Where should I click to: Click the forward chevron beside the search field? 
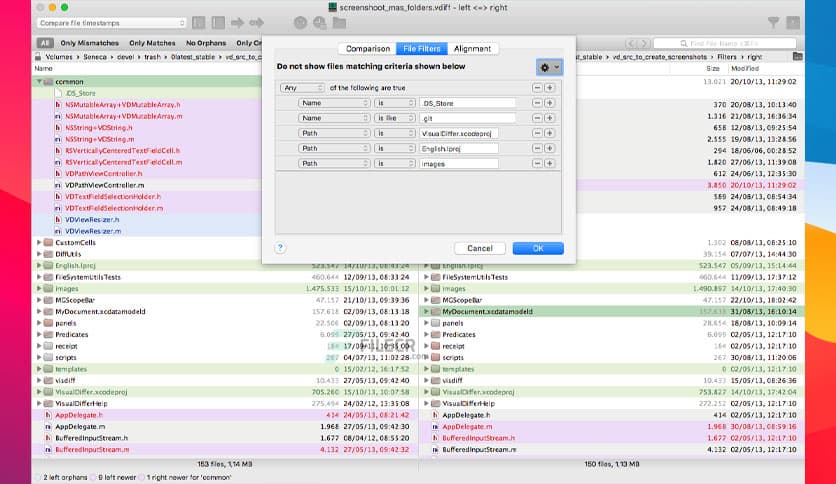click(x=644, y=43)
